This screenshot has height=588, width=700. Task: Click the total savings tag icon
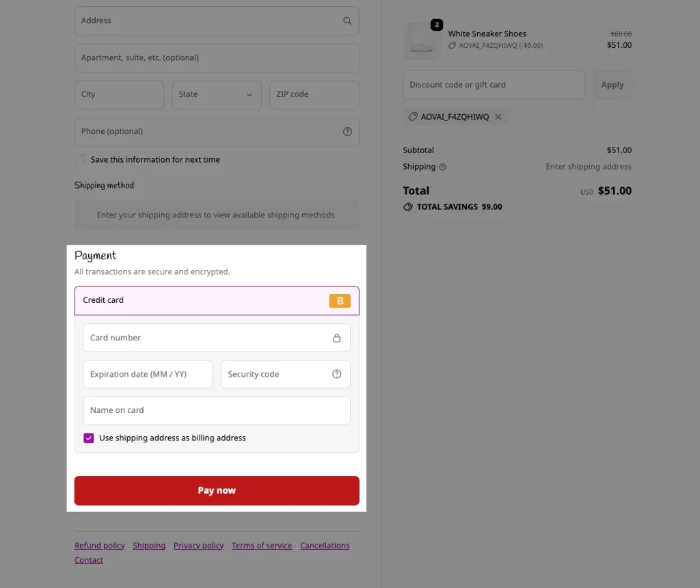click(407, 206)
